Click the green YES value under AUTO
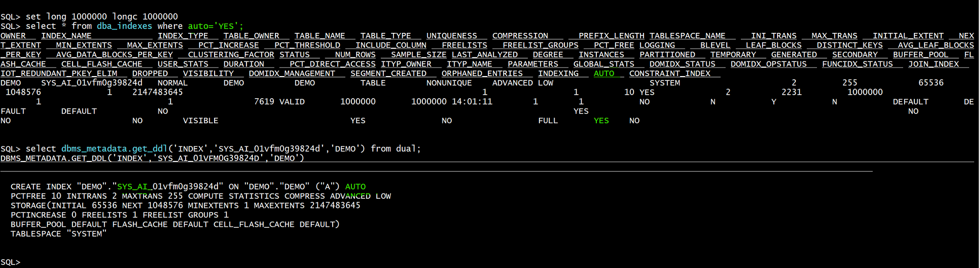Viewport: 980px width, 268px height. [601, 121]
